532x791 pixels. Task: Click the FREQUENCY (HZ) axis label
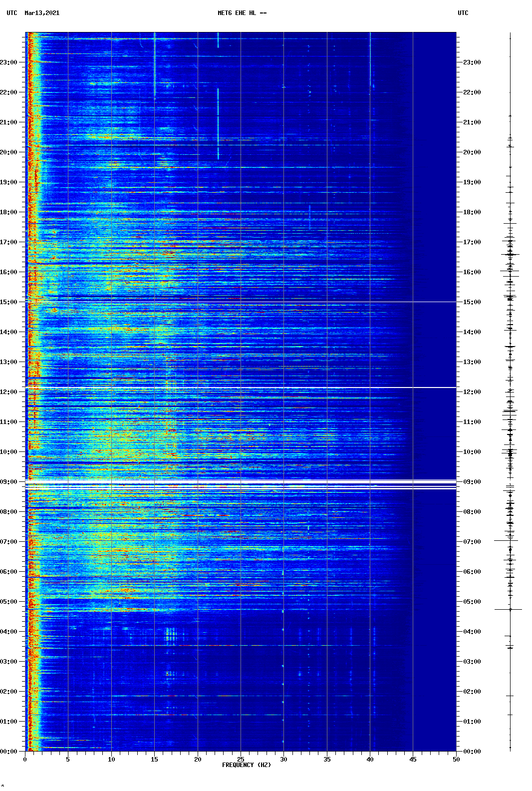coord(246,765)
